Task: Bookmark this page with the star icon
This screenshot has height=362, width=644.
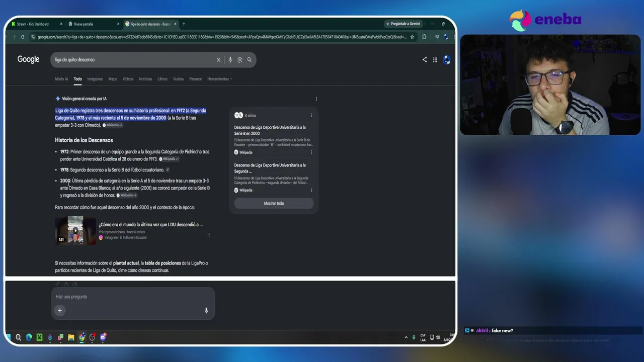Action: click(x=412, y=37)
